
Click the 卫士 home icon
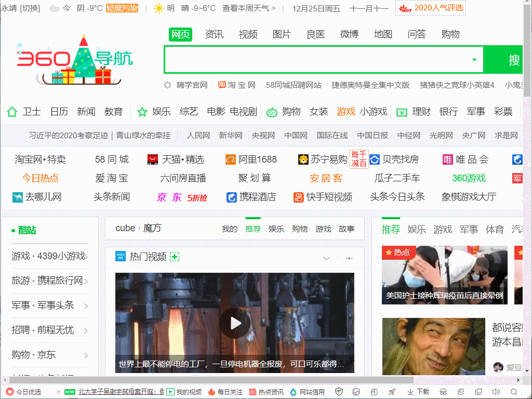tap(12, 112)
